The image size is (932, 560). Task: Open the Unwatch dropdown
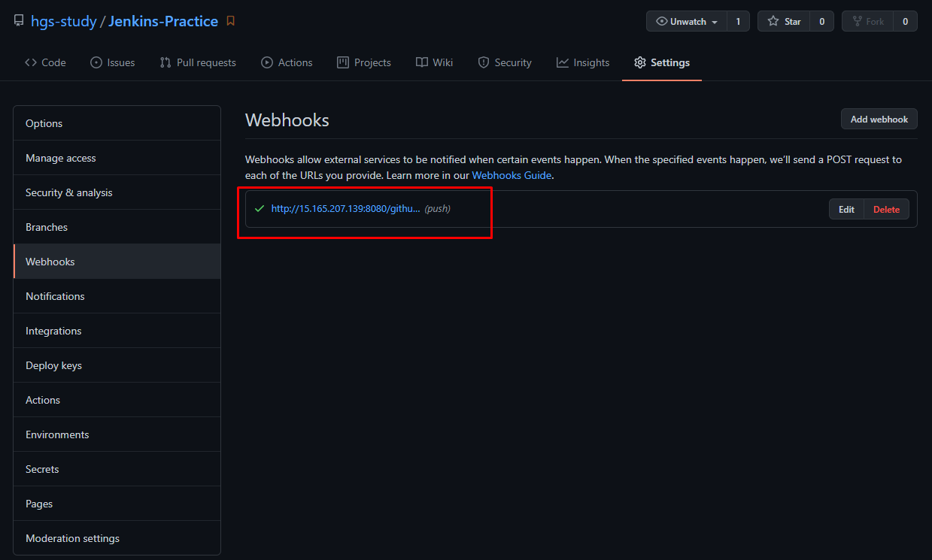(687, 22)
